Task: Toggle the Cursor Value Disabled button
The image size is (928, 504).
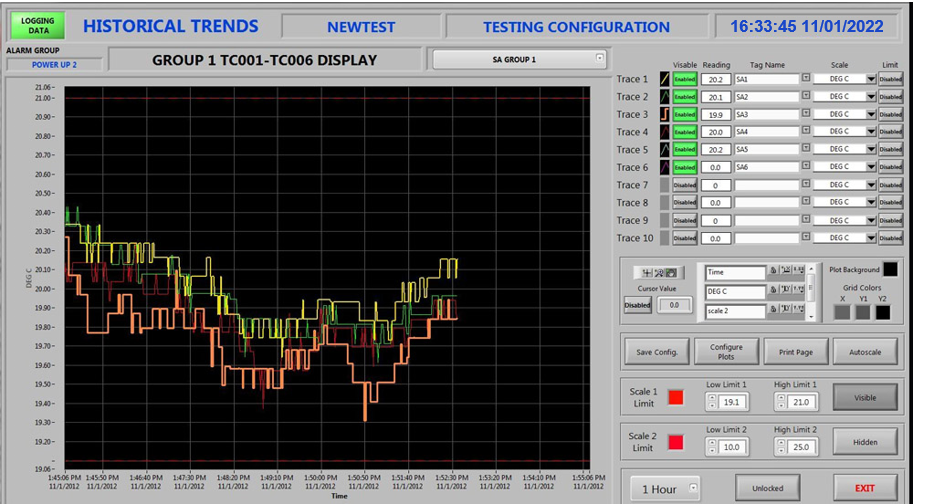Action: [637, 305]
